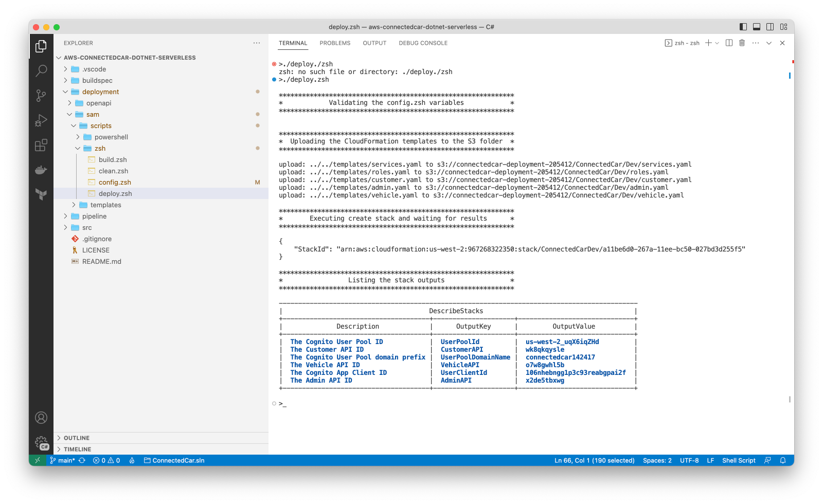Open the Terraform view in the activity bar
Viewport: 823px width, 504px height.
[x=41, y=194]
